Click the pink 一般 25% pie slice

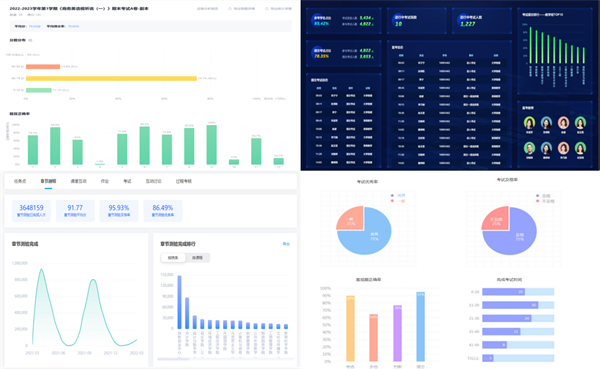pos(351,219)
